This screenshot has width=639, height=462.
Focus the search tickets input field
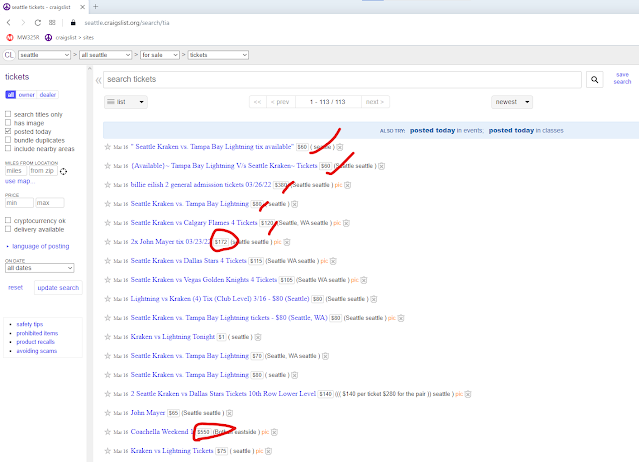(x=342, y=79)
